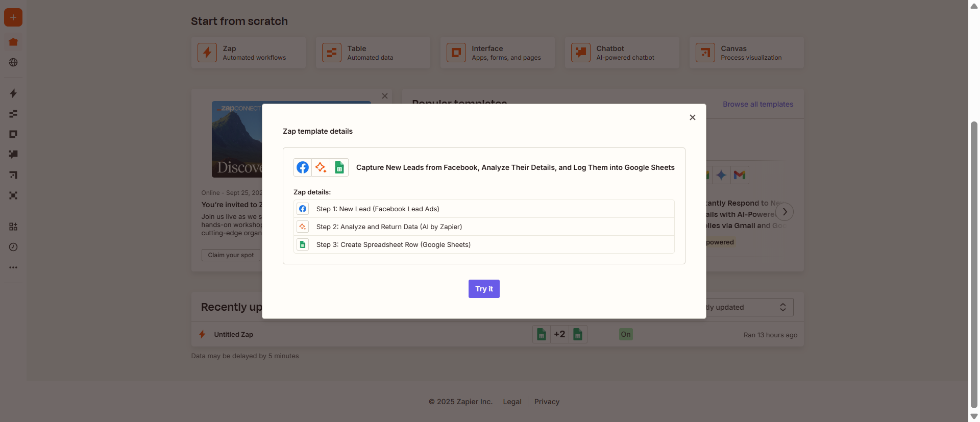Select Step 3: Create Spreadsheet Row row
Screen dimensions: 980x422
484,244
